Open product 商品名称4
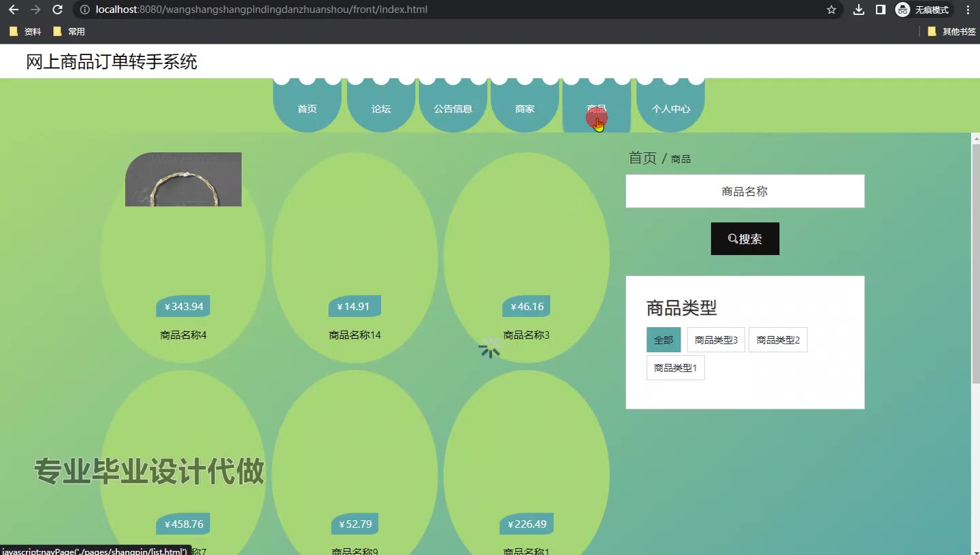The width and height of the screenshot is (980, 555). (x=183, y=335)
